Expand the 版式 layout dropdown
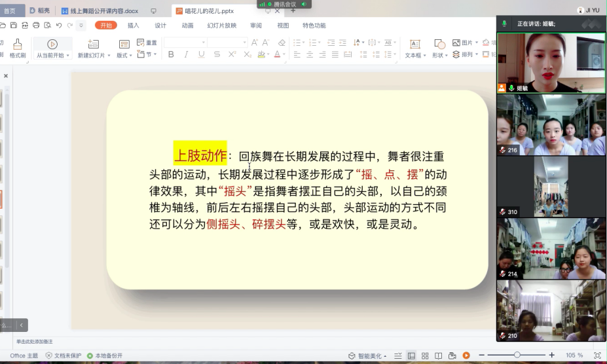Viewport: 607px width, 364px height. coord(124,56)
